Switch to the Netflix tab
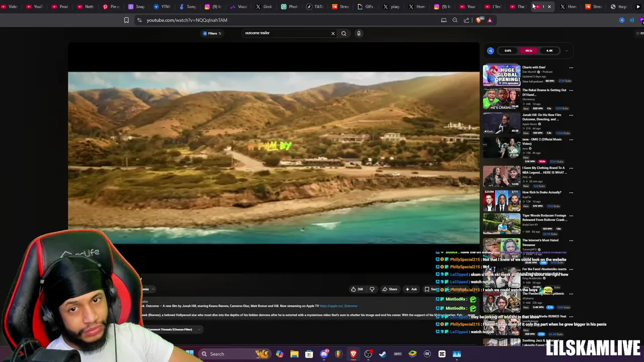This screenshot has height=362, width=644. point(86,7)
